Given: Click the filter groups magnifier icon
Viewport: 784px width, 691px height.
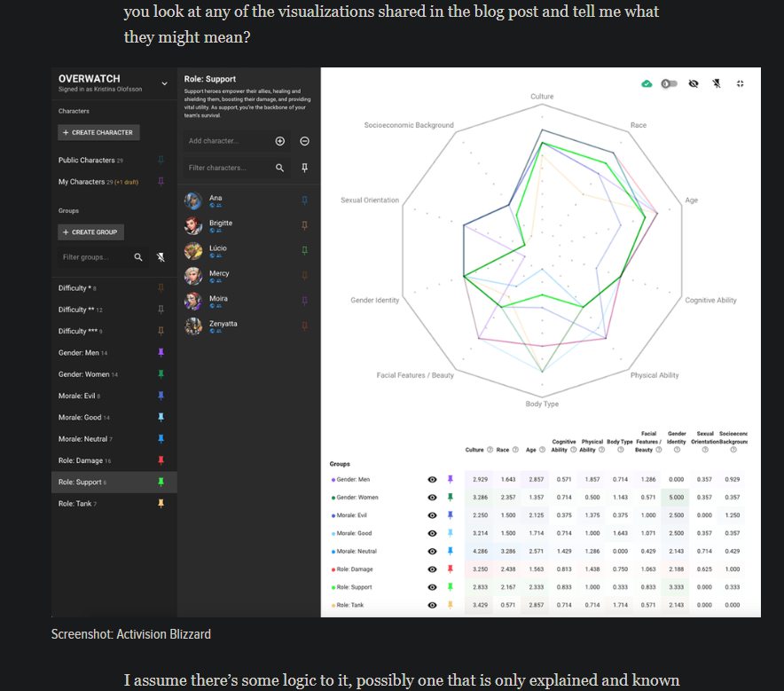Looking at the screenshot, I should [138, 257].
